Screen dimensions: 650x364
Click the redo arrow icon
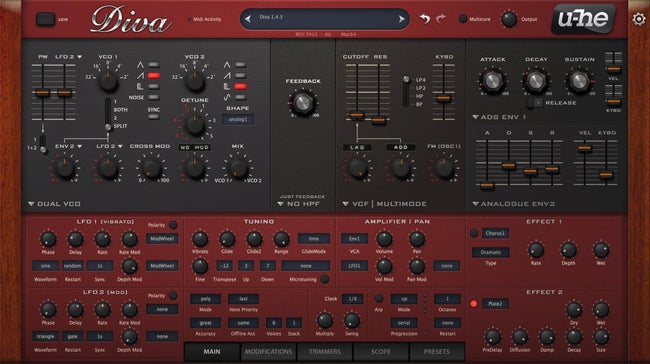click(441, 19)
